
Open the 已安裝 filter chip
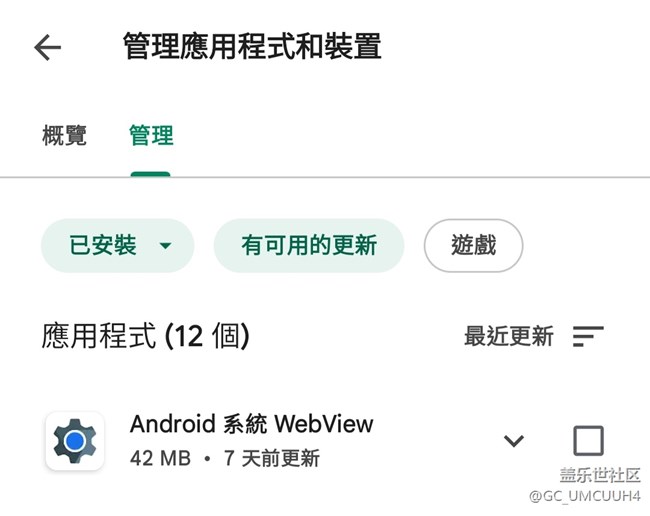click(117, 245)
